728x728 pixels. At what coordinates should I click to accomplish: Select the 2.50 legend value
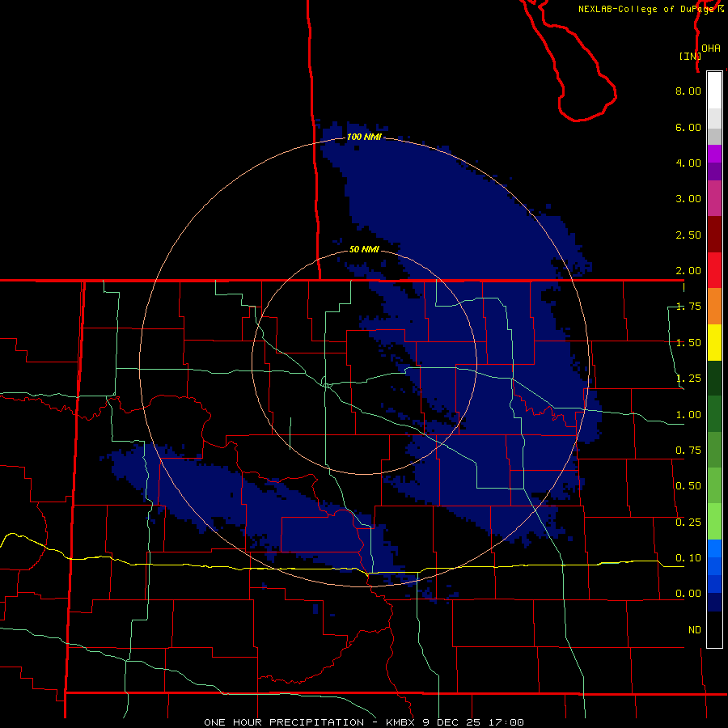(x=688, y=235)
